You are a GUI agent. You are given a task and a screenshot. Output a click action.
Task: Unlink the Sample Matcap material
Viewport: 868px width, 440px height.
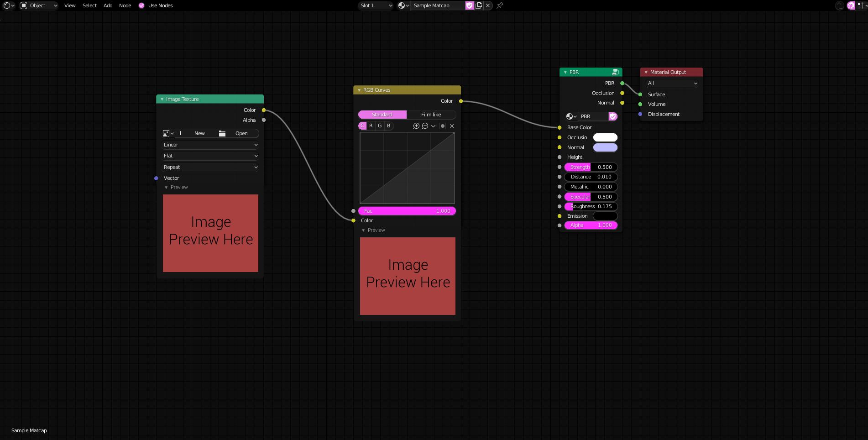tap(488, 5)
